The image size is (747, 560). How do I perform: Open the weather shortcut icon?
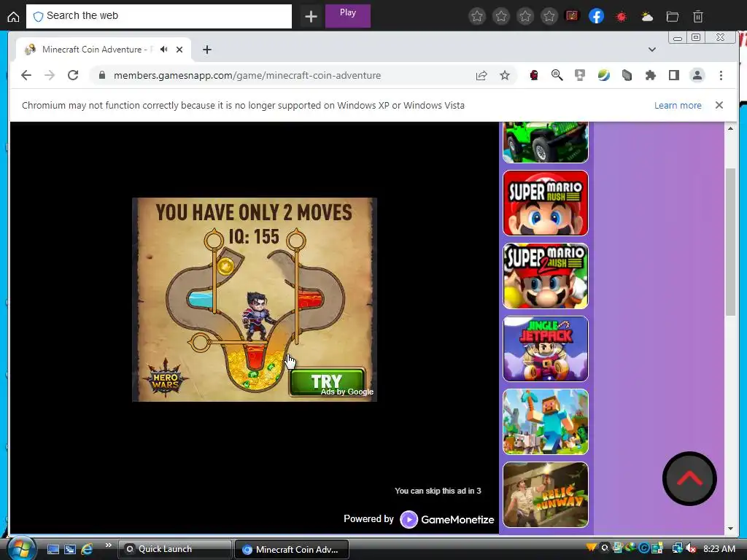(647, 17)
